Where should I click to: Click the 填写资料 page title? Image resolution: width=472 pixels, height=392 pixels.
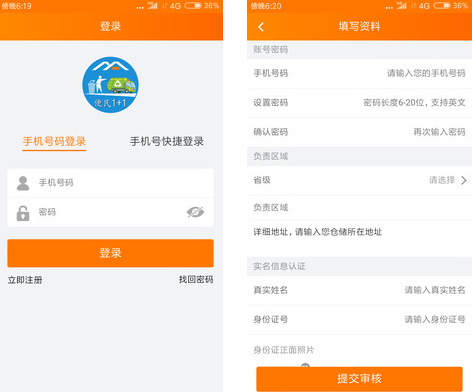(359, 26)
